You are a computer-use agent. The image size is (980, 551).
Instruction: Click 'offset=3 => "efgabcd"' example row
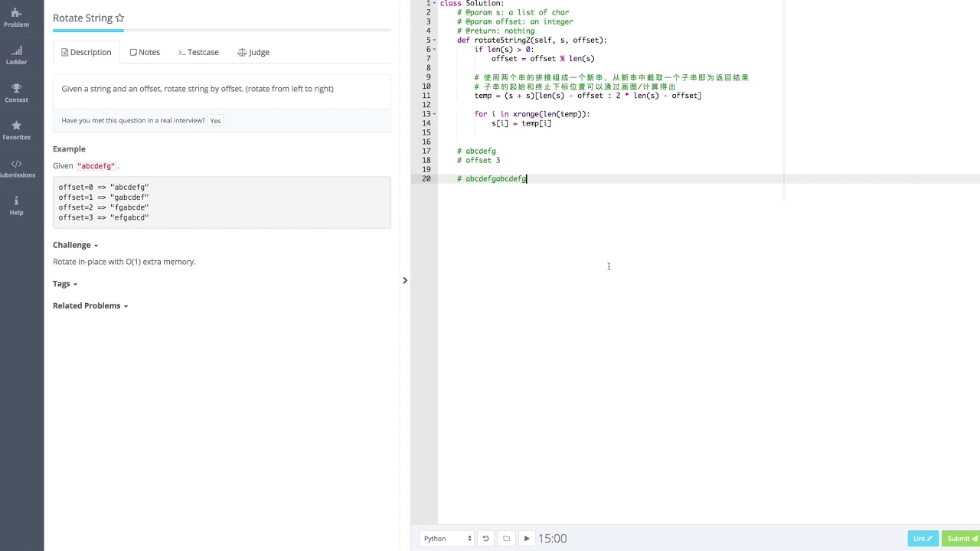coord(103,217)
